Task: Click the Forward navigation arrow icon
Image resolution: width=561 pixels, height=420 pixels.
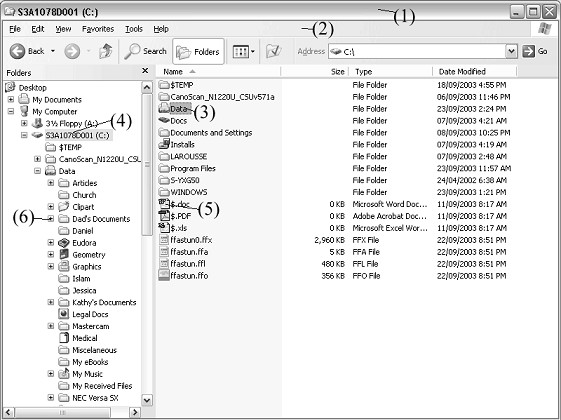Action: pos(72,52)
